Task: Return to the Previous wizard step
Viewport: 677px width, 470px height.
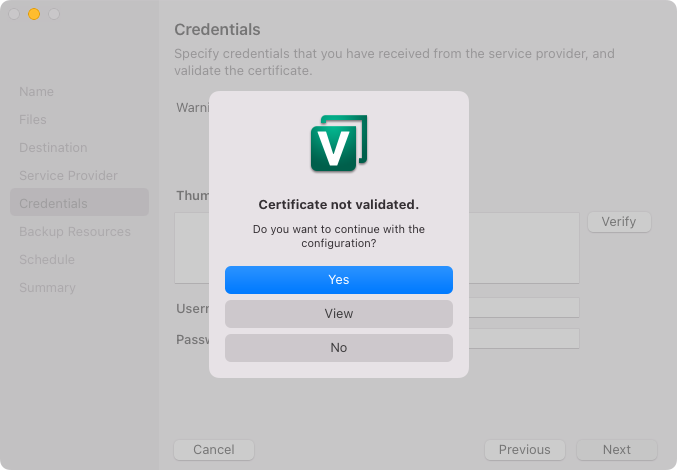Action: 524,449
